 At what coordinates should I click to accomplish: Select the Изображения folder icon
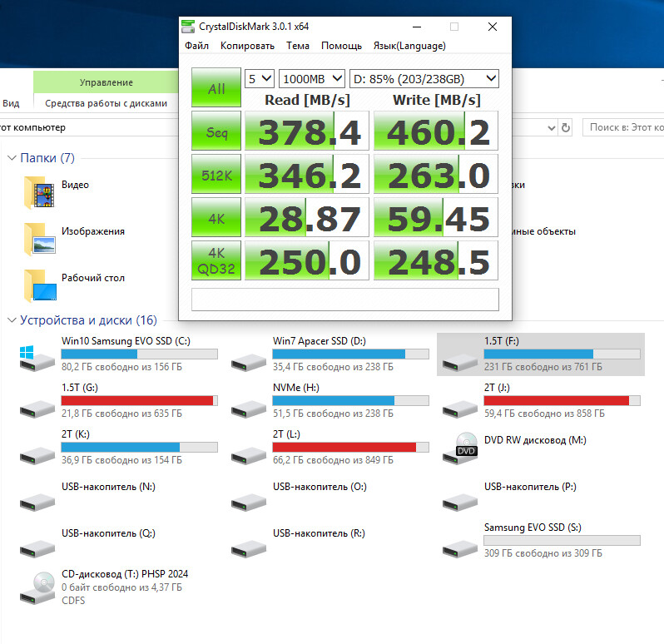click(39, 240)
